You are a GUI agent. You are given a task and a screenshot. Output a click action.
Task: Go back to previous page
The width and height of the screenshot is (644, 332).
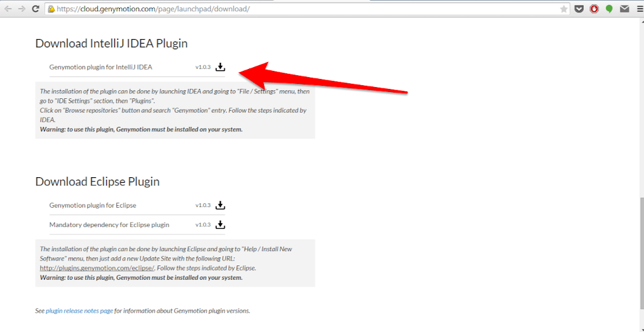[8, 9]
